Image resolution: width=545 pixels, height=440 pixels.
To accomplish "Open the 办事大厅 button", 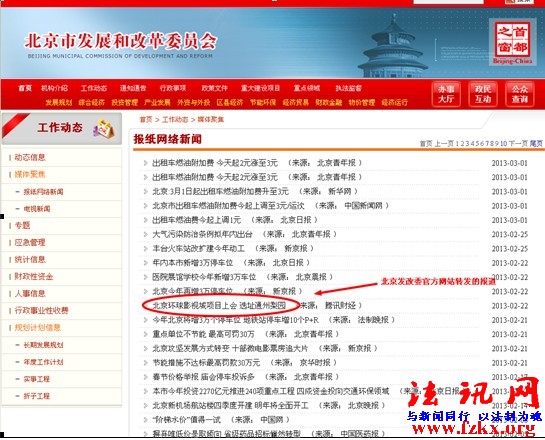I will coord(446,94).
